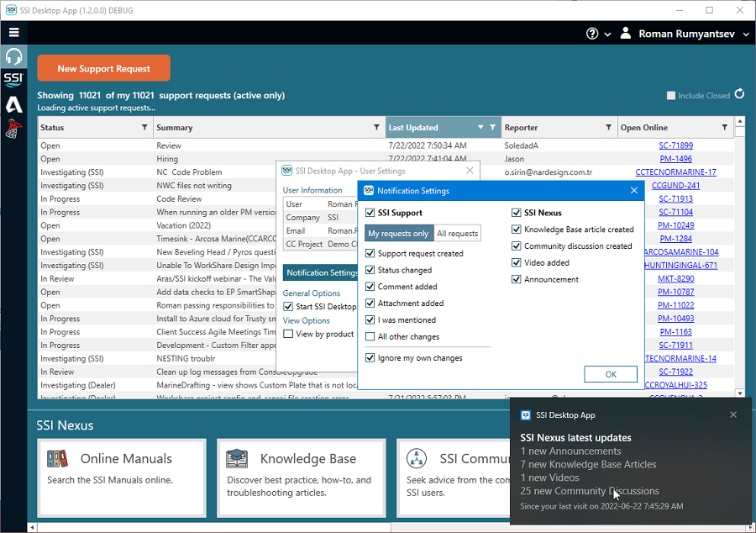This screenshot has width=756, height=533.
Task: Open the Knowledge Base card
Action: coord(302,478)
